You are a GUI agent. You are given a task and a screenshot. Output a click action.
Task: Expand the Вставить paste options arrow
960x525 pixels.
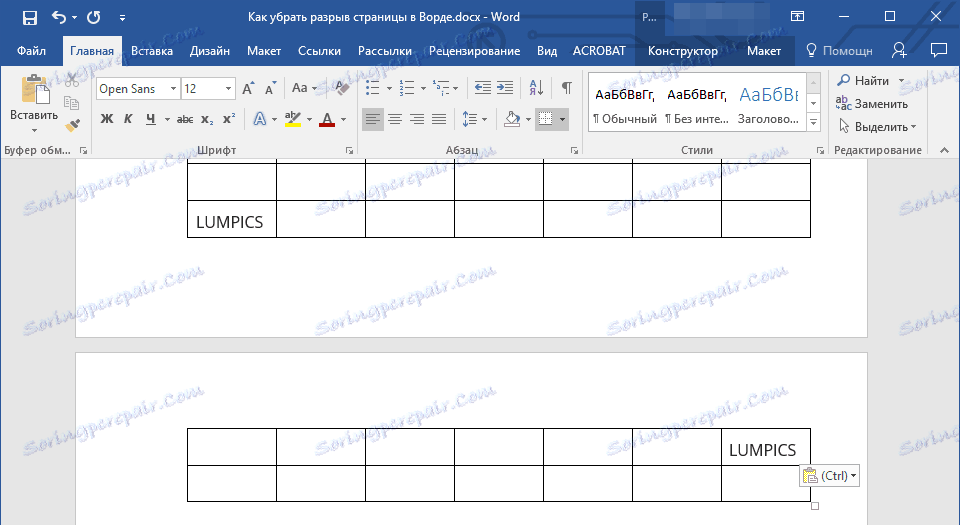[x=34, y=130]
